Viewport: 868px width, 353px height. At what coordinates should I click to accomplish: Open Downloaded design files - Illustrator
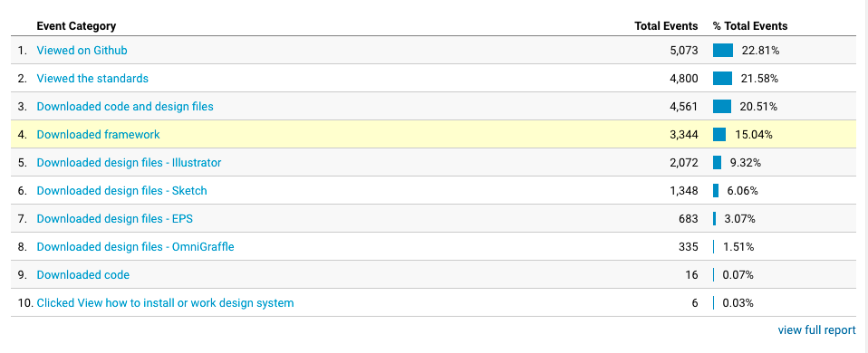(129, 163)
